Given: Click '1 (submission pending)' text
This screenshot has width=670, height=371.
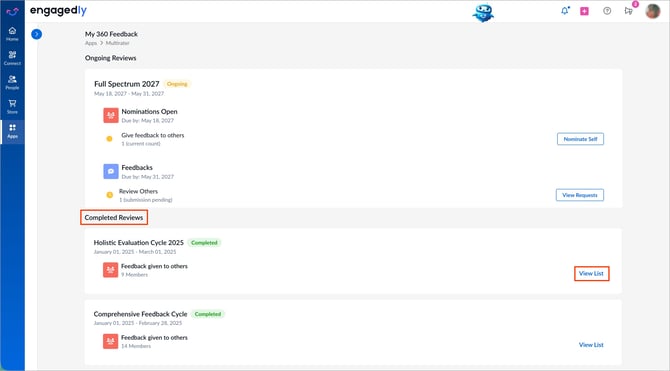Looking at the screenshot, I should click(146, 200).
